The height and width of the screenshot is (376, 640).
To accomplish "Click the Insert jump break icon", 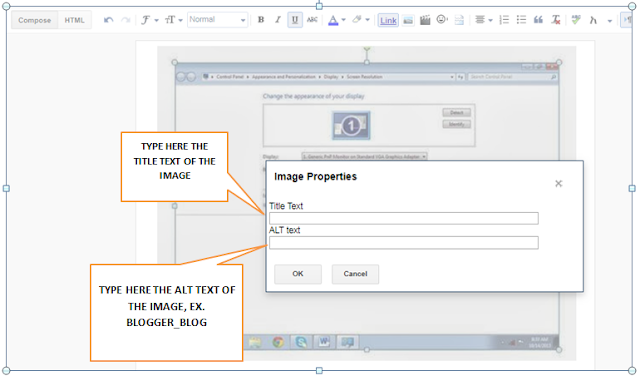I will pyautogui.click(x=459, y=20).
